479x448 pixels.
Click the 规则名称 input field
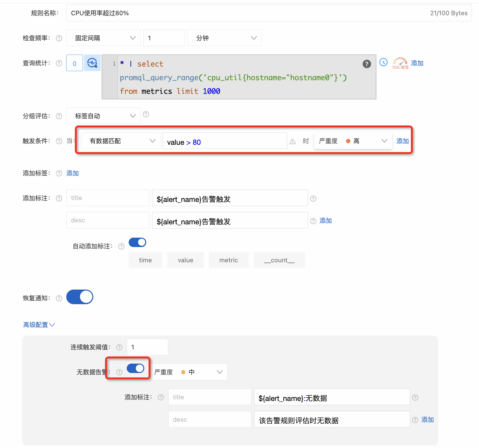click(269, 13)
